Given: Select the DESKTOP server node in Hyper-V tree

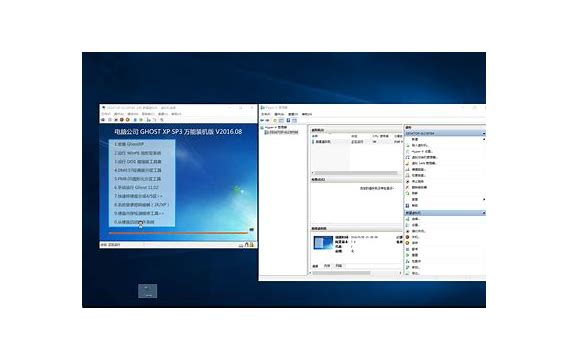Looking at the screenshot, I should (x=283, y=133).
